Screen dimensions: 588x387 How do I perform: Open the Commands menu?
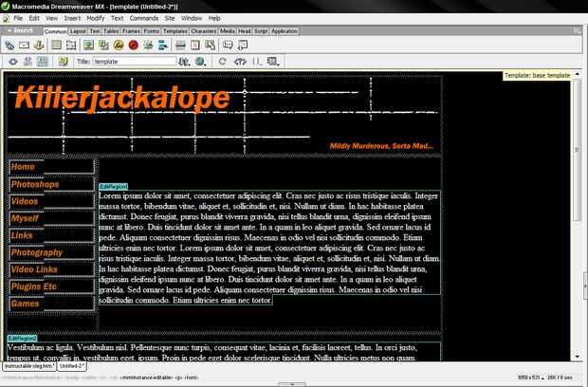[144, 18]
